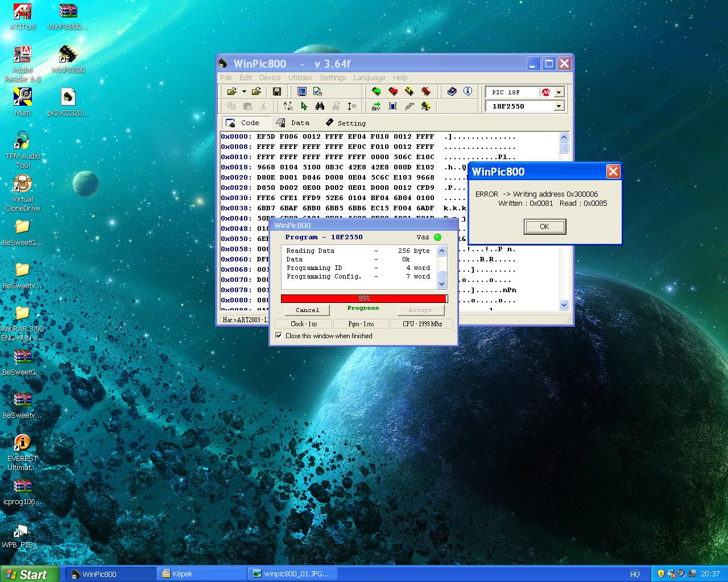Open the PIC 18F family dropdown
Image resolution: width=728 pixels, height=582 pixels.
pyautogui.click(x=559, y=92)
